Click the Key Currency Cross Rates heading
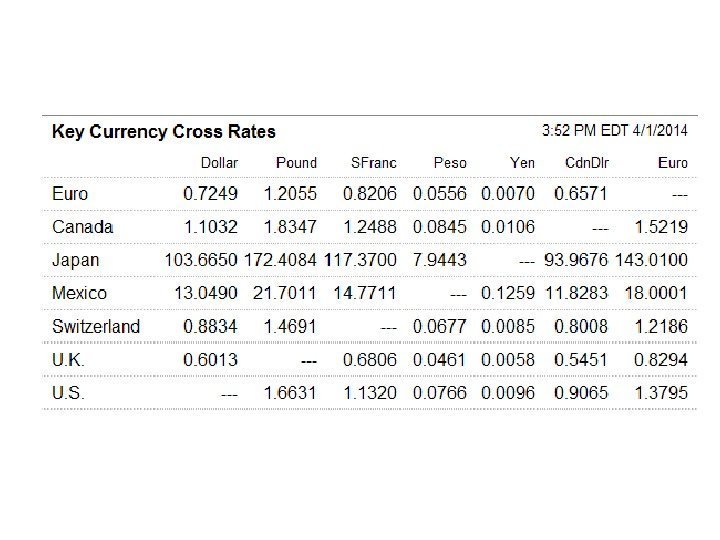Image resolution: width=720 pixels, height=540 pixels. (x=163, y=132)
